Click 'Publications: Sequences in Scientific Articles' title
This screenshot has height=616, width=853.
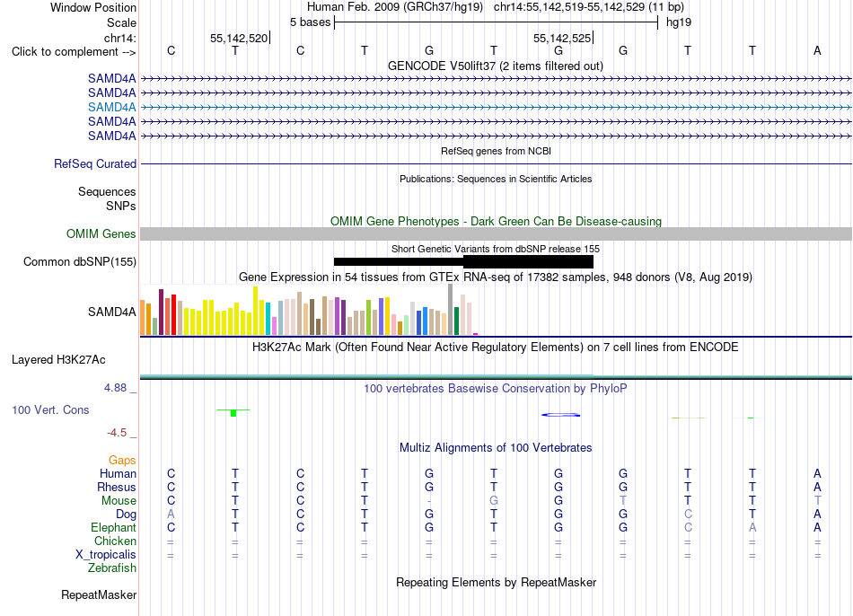click(x=496, y=179)
